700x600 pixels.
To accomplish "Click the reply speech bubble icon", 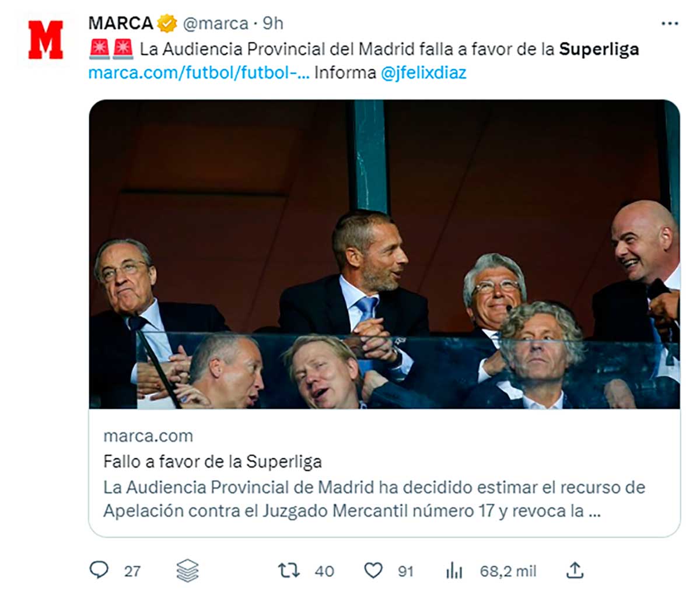I will 99,570.
